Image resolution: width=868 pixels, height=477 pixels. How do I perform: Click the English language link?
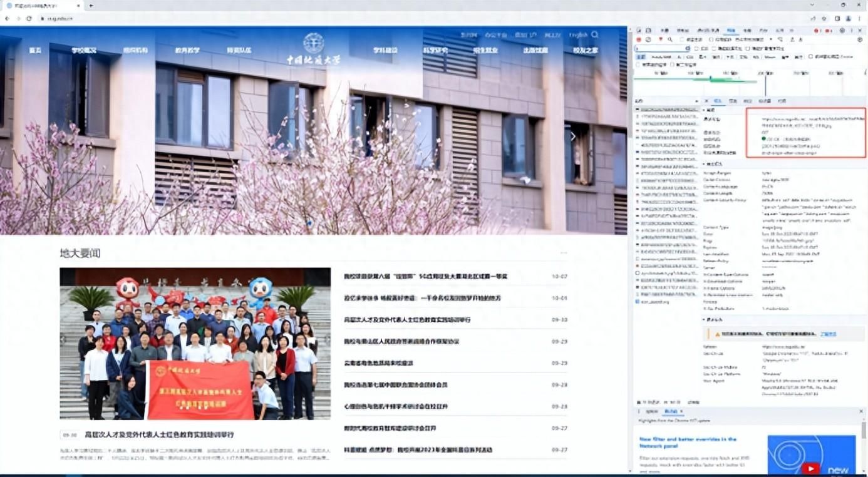578,35
